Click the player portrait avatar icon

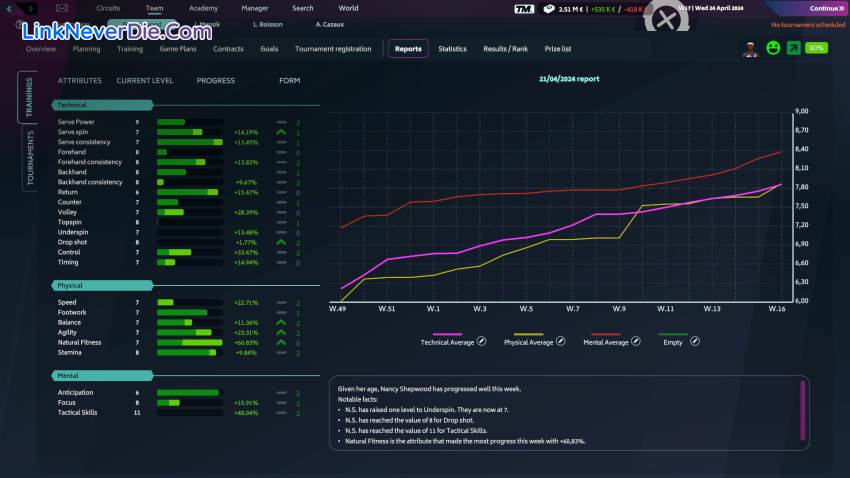pyautogui.click(x=751, y=48)
